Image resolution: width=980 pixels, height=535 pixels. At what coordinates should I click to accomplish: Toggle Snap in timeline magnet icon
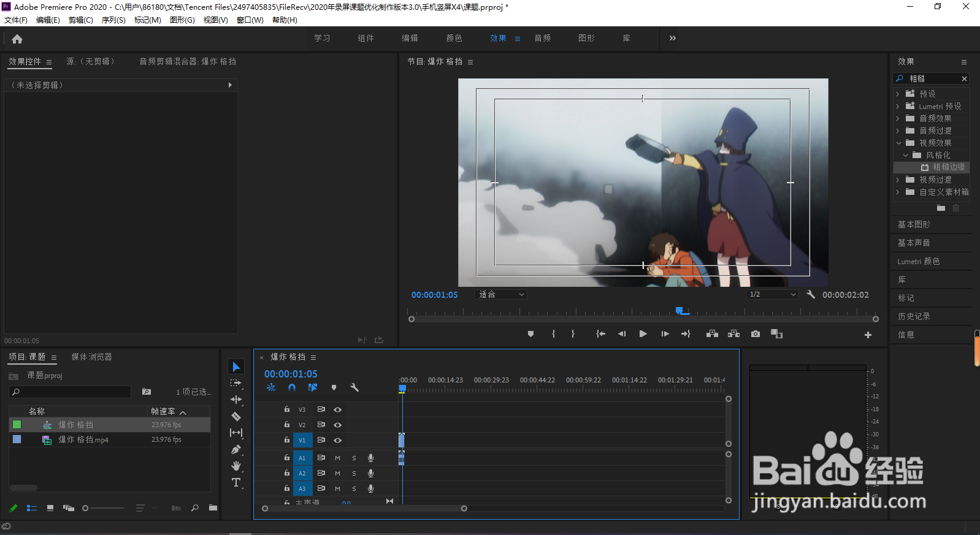tap(292, 387)
